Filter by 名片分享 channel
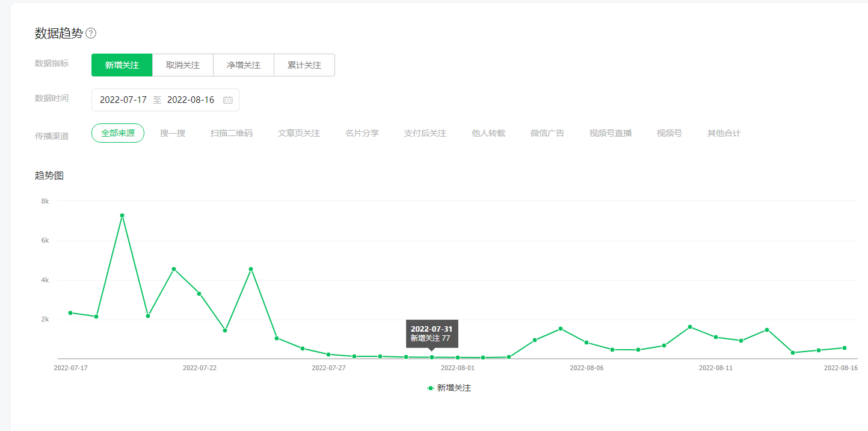This screenshot has height=431, width=868. (x=362, y=133)
